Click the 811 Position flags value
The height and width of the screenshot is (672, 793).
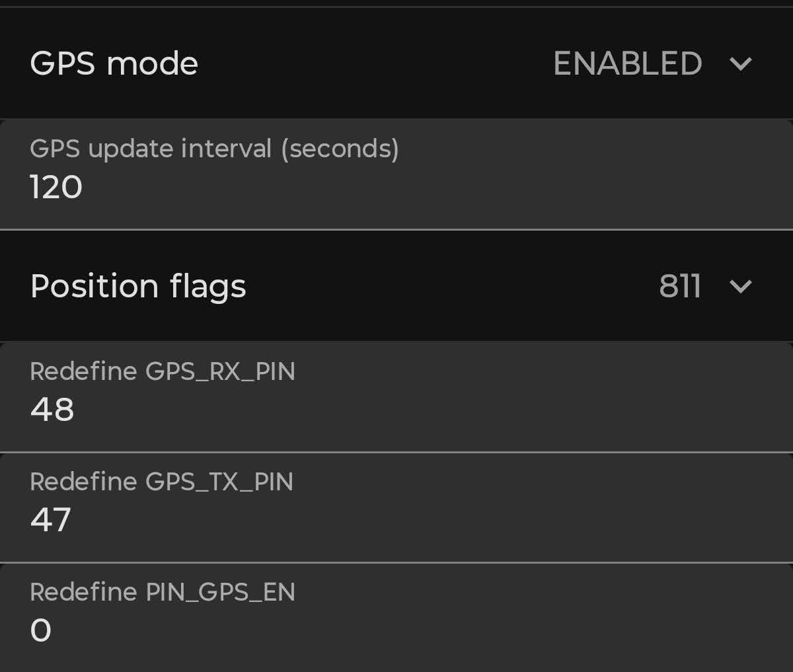(x=679, y=286)
